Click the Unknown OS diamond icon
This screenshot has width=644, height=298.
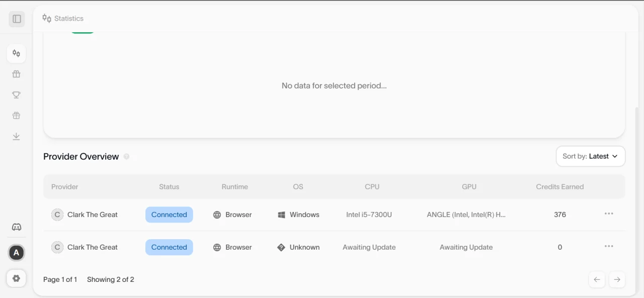coord(281,248)
